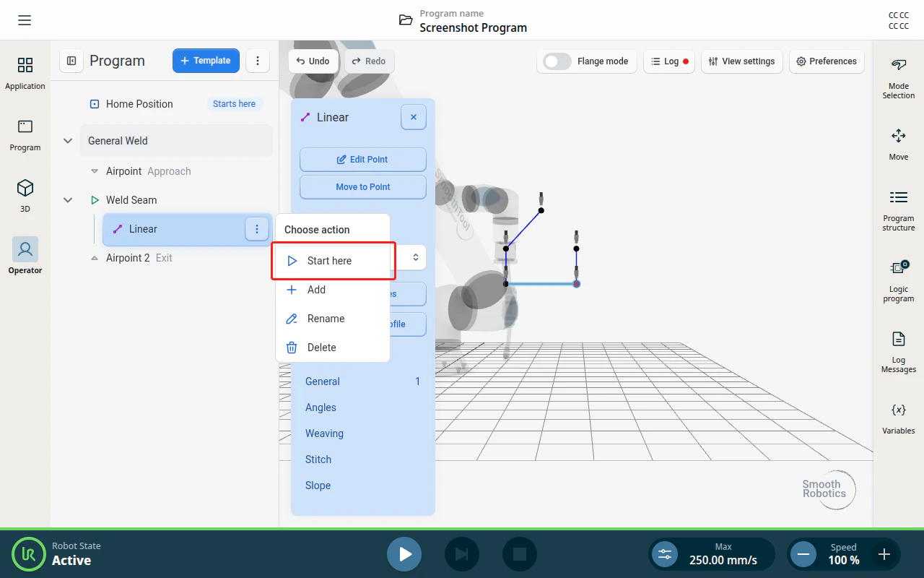Viewport: 924px width, 578px height.
Task: Open the Log button
Action: 670,61
